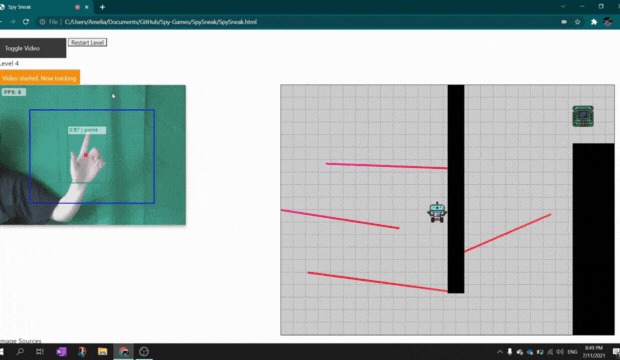This screenshot has height=360, width=620.
Task: Reload the SpySneak.html page
Action: 26,22
